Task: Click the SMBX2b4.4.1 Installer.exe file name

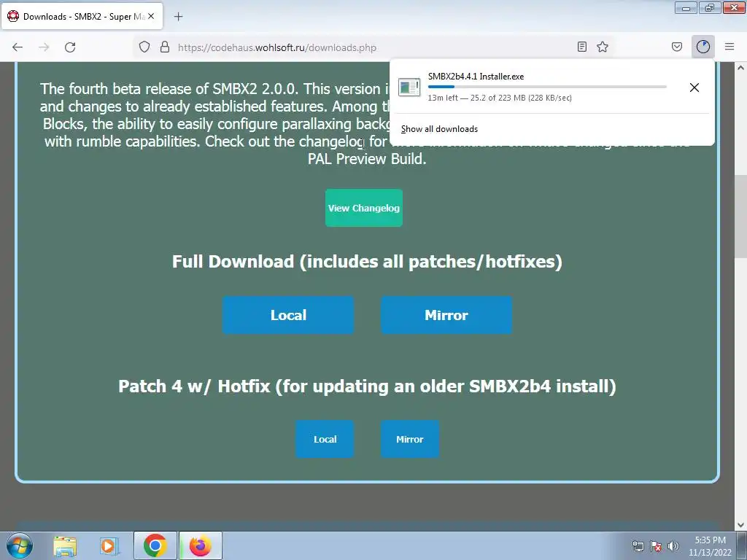Action: [476, 76]
